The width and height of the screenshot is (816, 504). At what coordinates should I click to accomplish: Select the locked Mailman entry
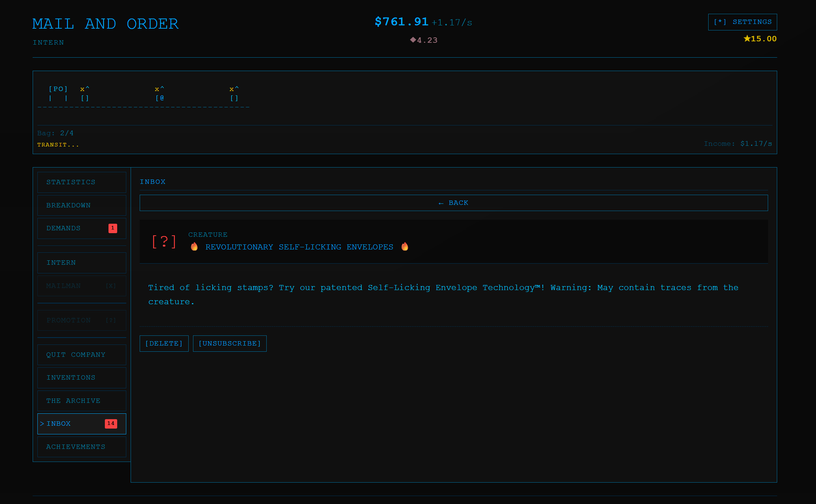coord(82,286)
